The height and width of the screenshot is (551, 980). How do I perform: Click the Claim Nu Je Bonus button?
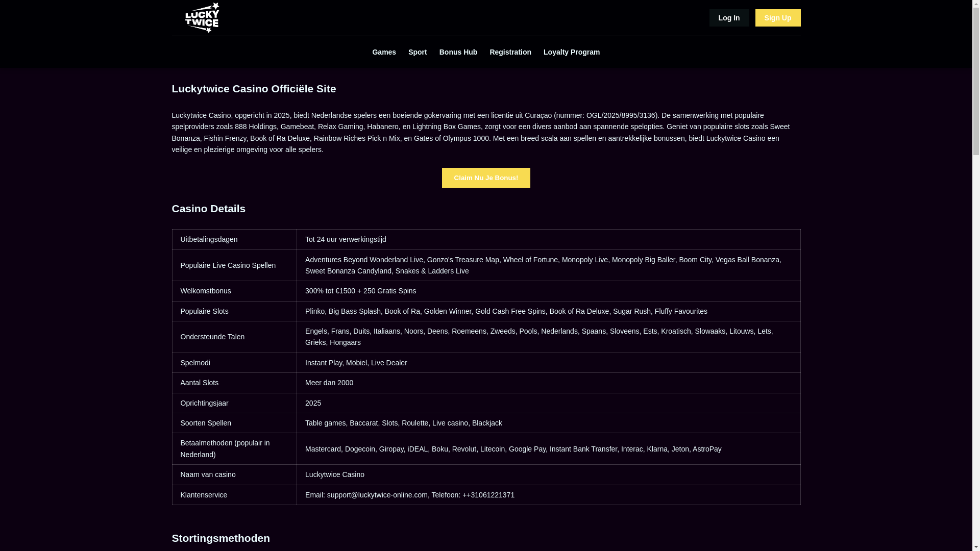[x=486, y=178]
